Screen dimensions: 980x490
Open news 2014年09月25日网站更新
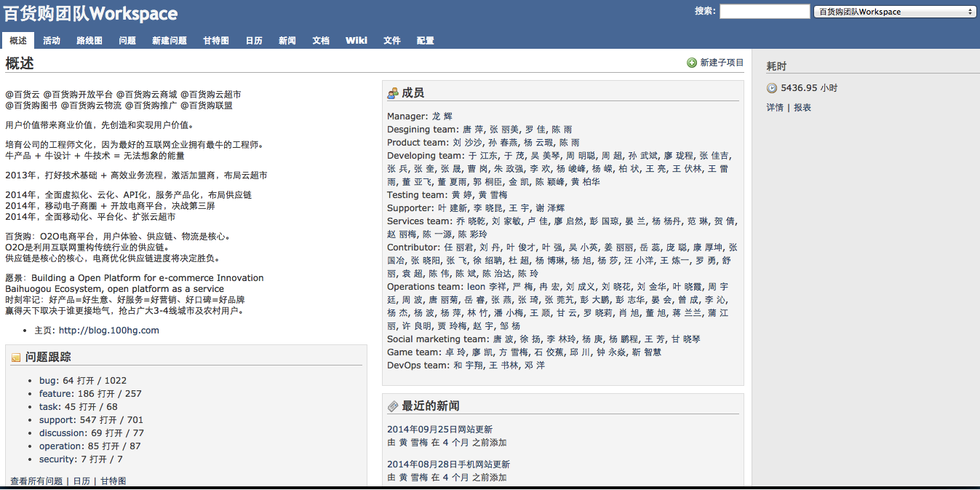(x=439, y=430)
